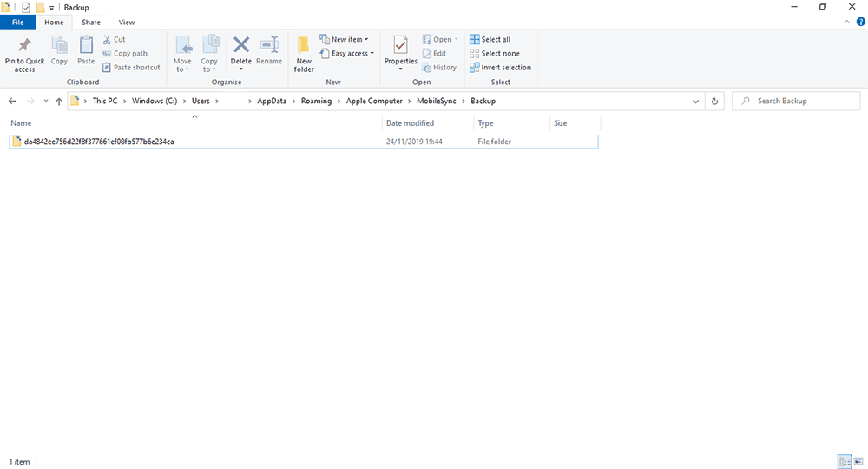Viewport: 868px width, 469px height.
Task: Click Invert selection
Action: click(x=501, y=67)
